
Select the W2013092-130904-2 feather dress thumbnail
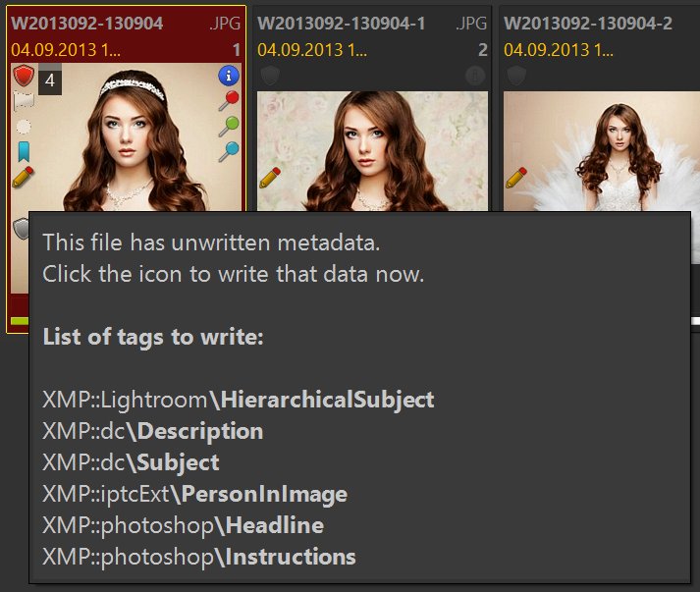(602, 151)
